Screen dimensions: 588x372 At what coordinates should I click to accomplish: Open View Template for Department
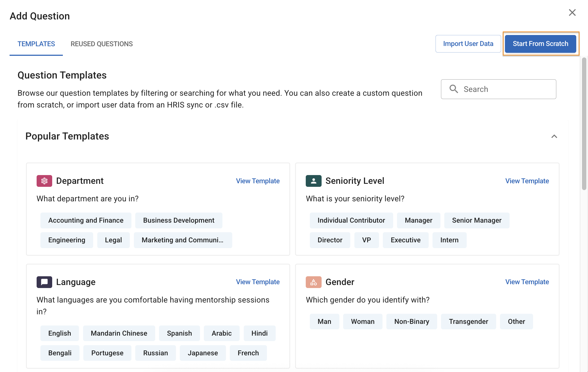tap(258, 181)
